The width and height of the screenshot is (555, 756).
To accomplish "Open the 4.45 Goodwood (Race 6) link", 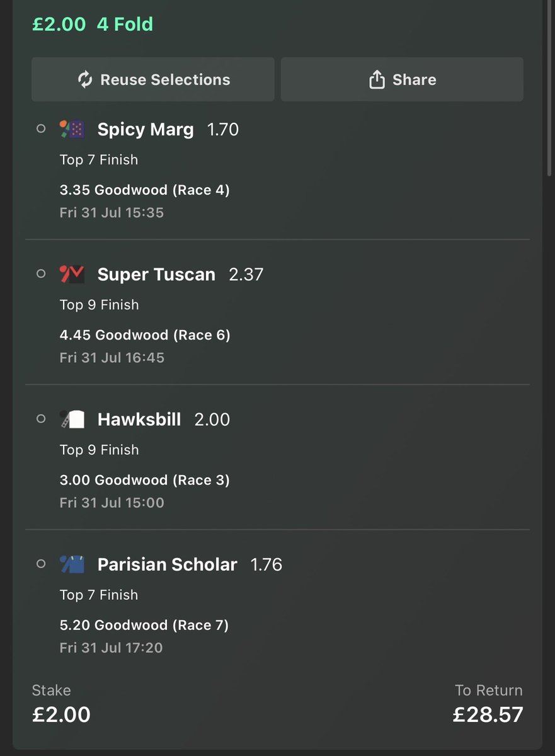I will click(145, 335).
